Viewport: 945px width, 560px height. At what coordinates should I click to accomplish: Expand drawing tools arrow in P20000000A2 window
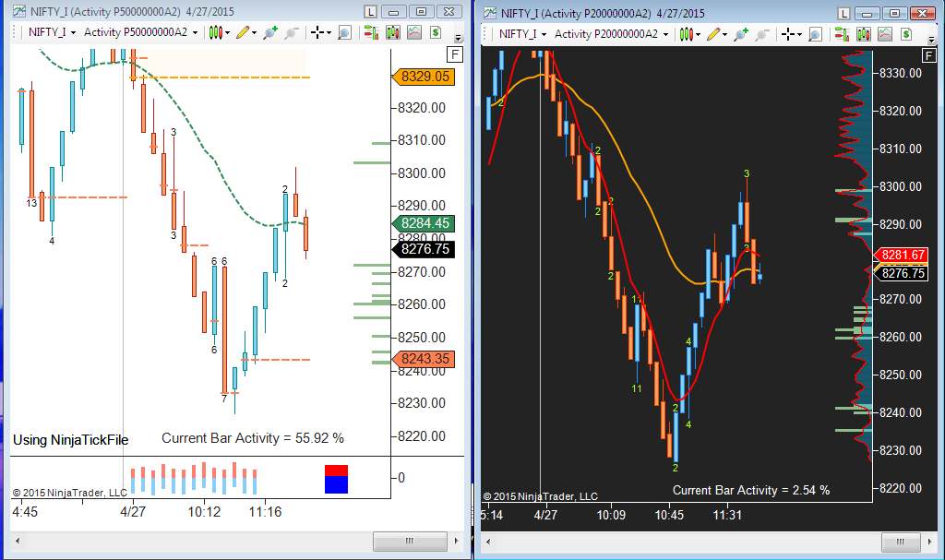pyautogui.click(x=724, y=35)
